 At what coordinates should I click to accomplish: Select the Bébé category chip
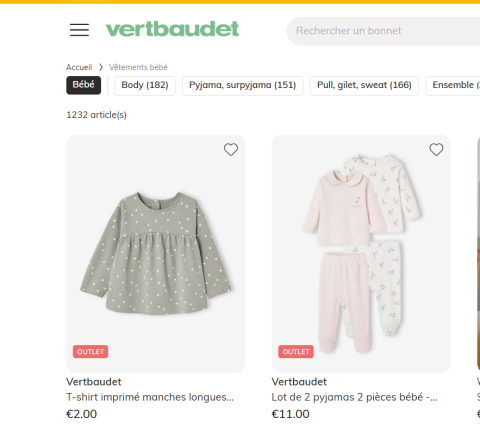[83, 85]
